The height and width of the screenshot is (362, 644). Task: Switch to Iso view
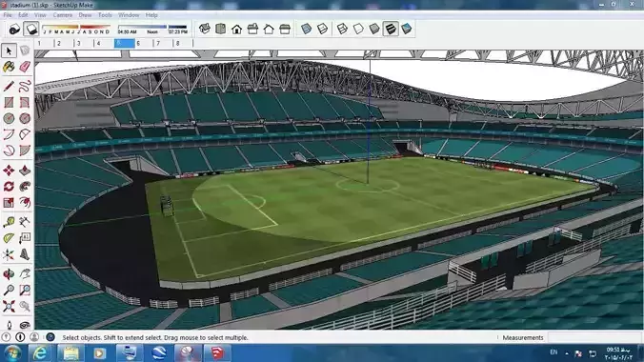pos(205,29)
